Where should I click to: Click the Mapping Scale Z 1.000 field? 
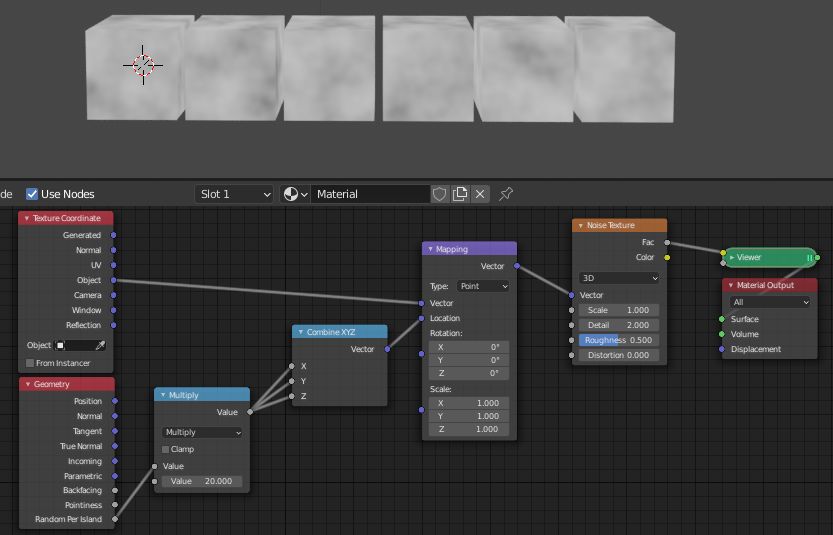point(469,429)
